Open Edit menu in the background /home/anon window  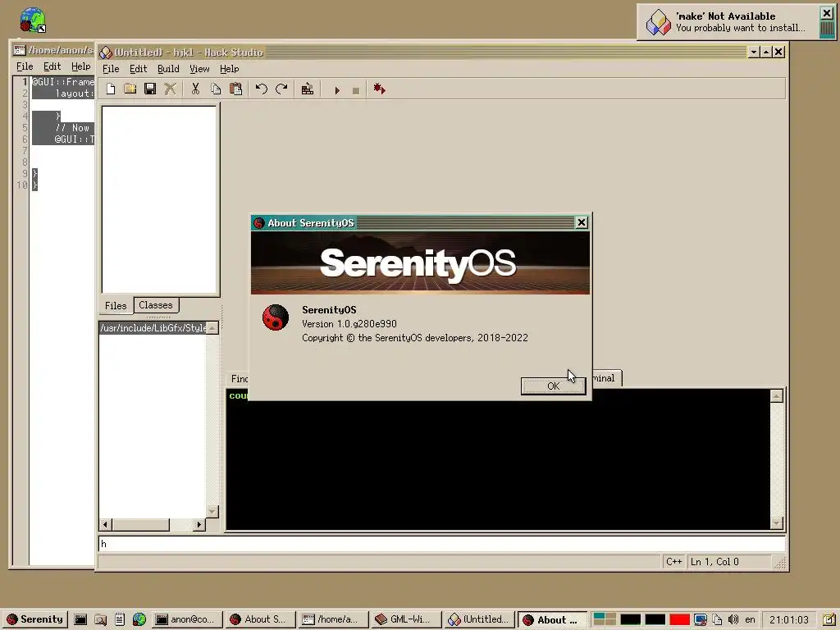coord(52,66)
